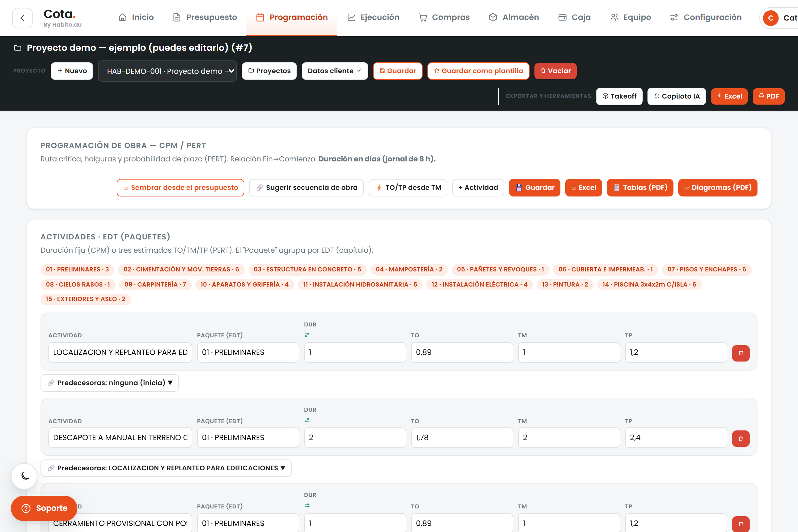
Task: Click the back arrow button
Action: (x=22, y=18)
